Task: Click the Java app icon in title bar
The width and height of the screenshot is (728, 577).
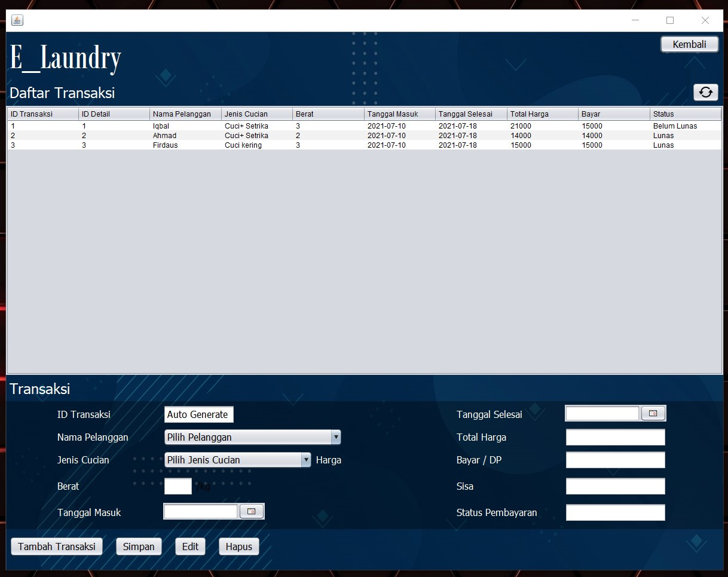Action: tap(17, 20)
